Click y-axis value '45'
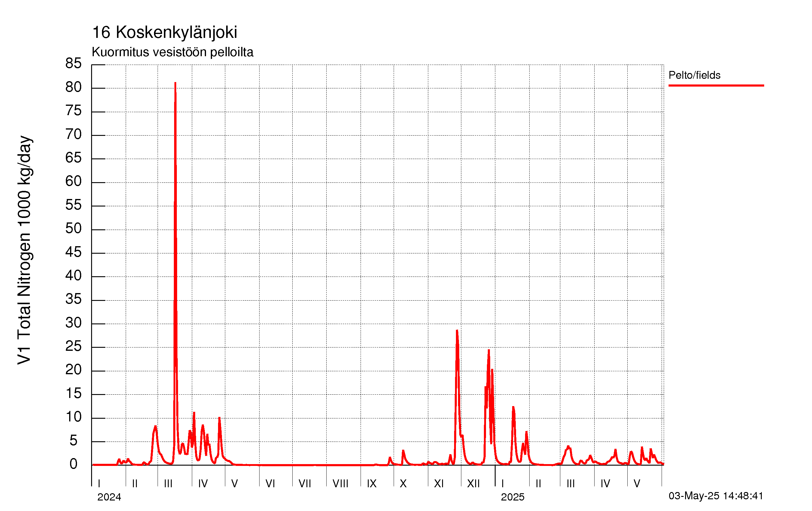 (73, 252)
